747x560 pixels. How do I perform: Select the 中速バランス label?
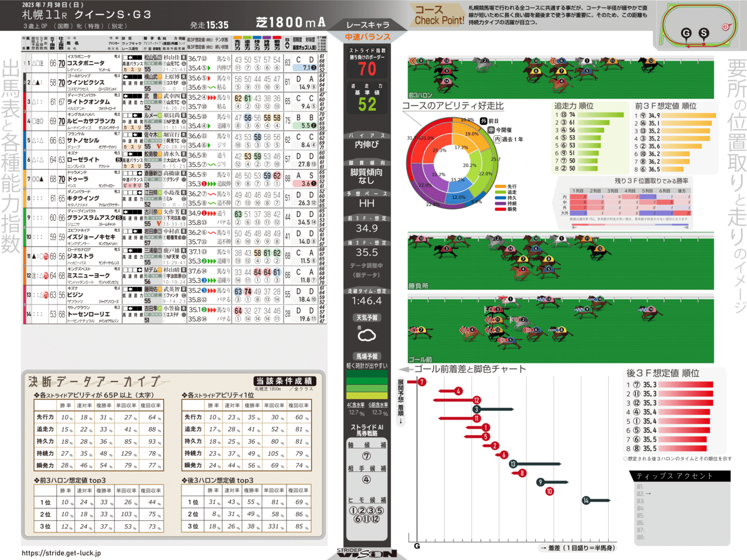tap(367, 37)
